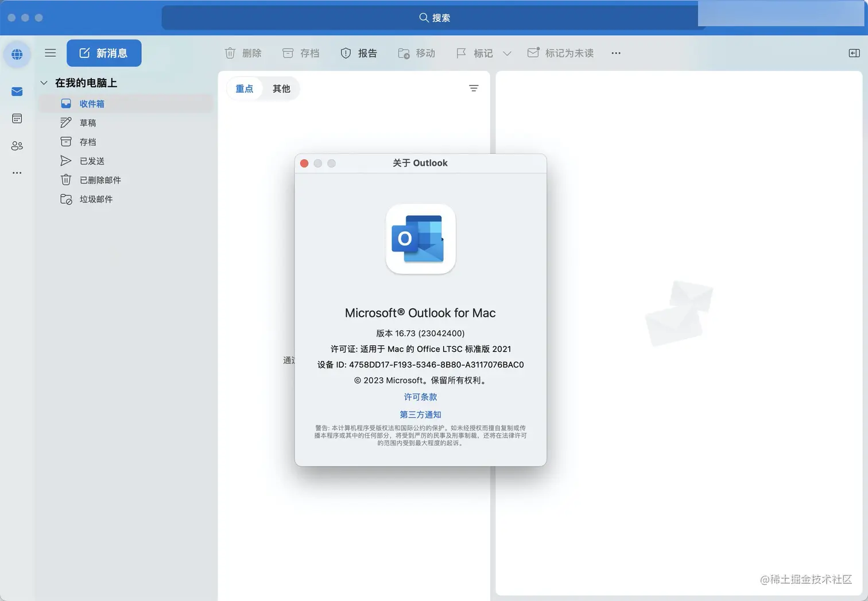868x601 pixels.
Task: Click the sidebar more options ellipsis
Action: tap(17, 172)
